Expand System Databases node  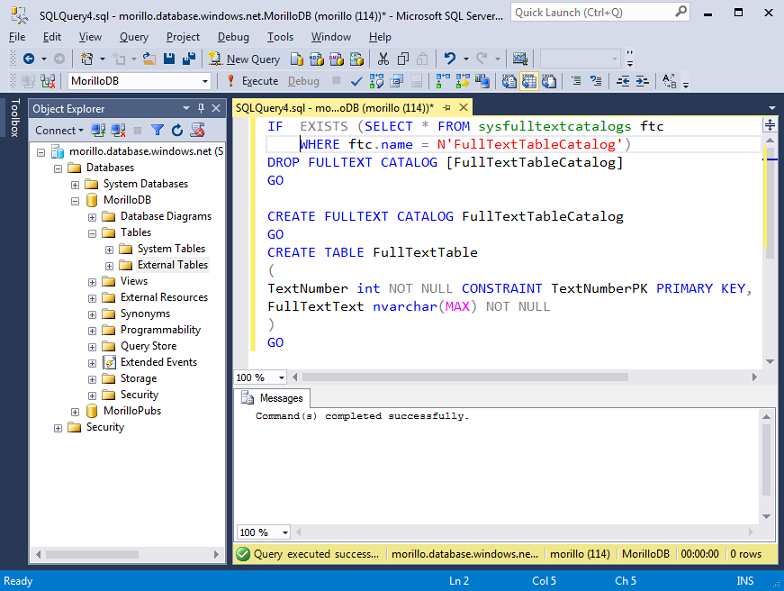75,185
